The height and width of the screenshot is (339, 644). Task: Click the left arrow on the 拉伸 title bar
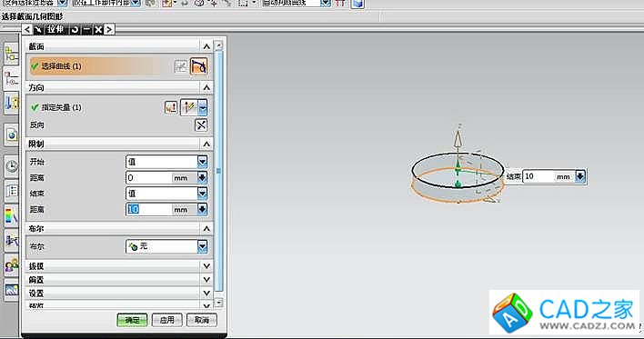[27, 30]
